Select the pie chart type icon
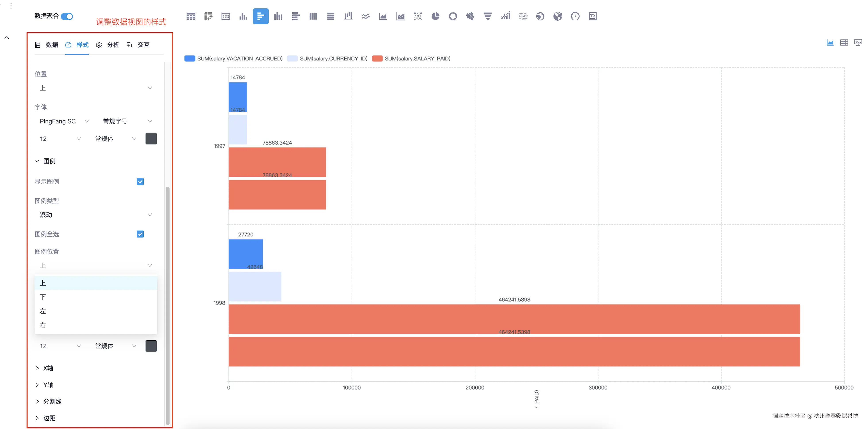 point(435,16)
